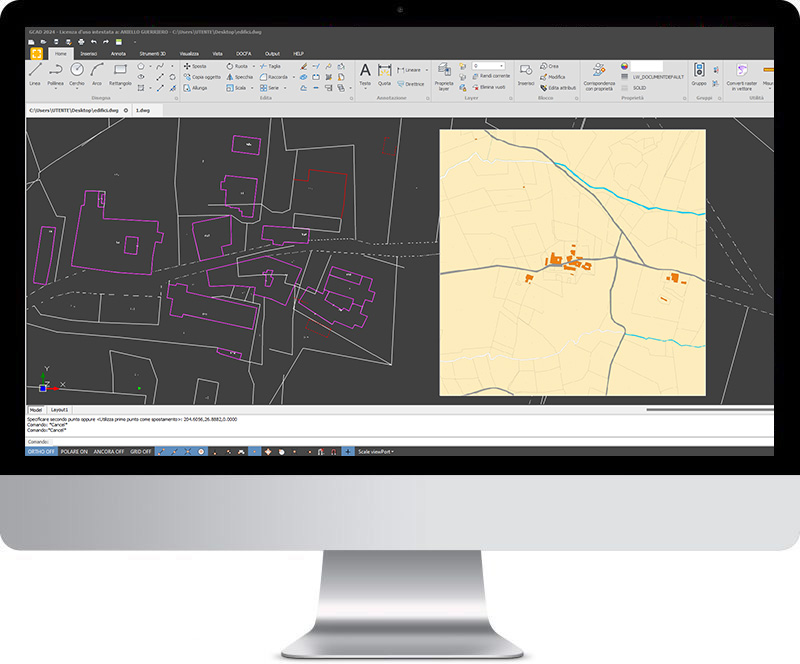Expand the Cerchio tool options
Viewport: 800px width, 664px height.
(x=78, y=89)
